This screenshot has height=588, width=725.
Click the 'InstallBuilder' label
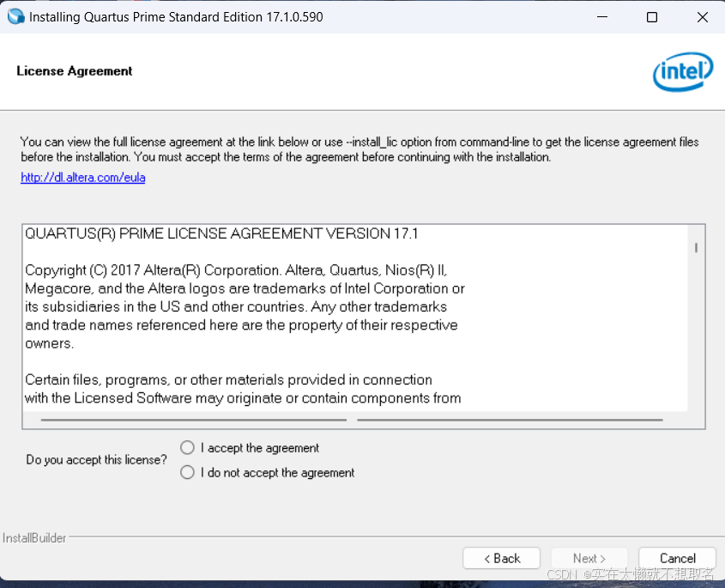(x=34, y=538)
